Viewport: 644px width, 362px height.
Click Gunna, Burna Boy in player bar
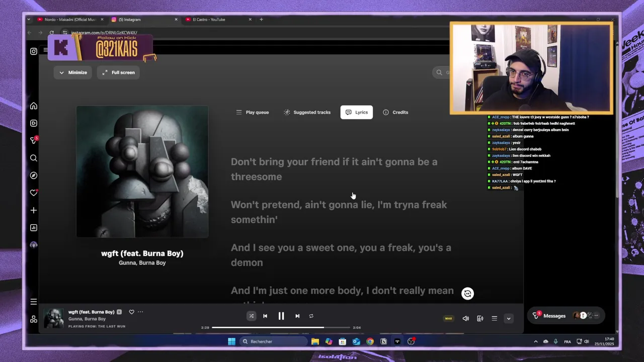(x=87, y=319)
